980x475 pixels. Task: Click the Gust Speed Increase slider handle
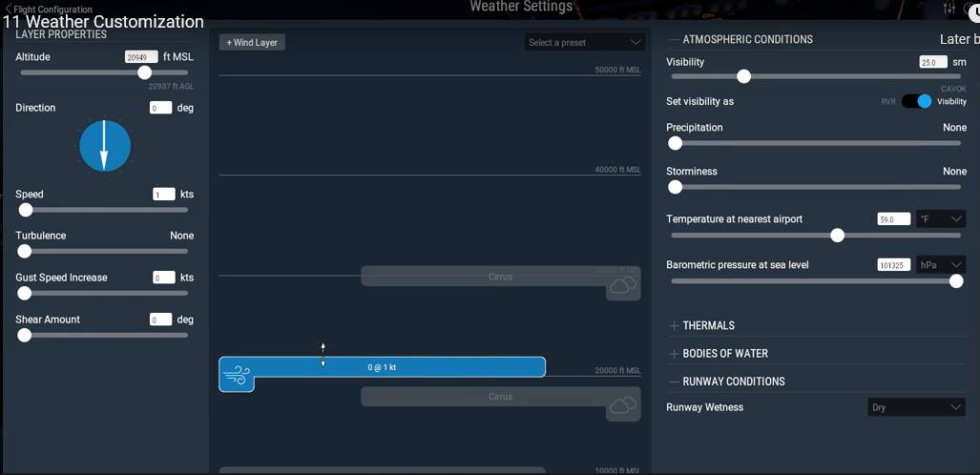pos(25,293)
